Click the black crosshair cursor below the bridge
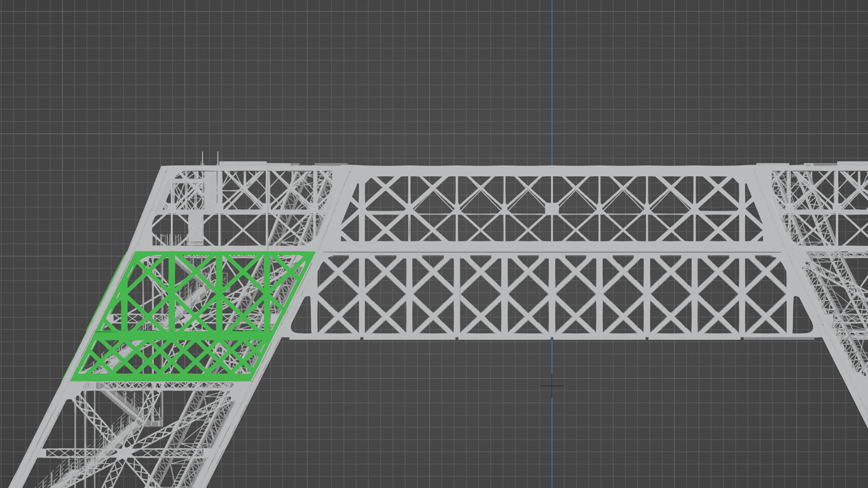The width and height of the screenshot is (868, 488). 551,385
